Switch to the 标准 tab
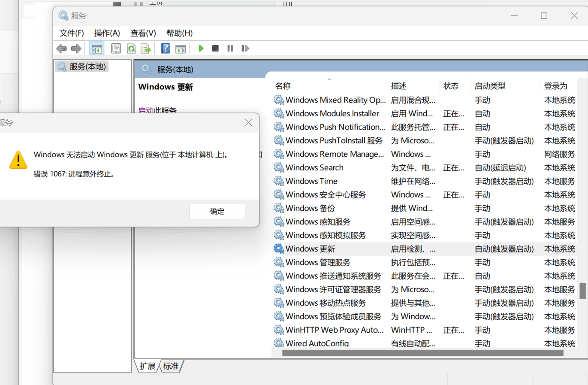Image resolution: width=588 pixels, height=385 pixels. pyautogui.click(x=171, y=366)
